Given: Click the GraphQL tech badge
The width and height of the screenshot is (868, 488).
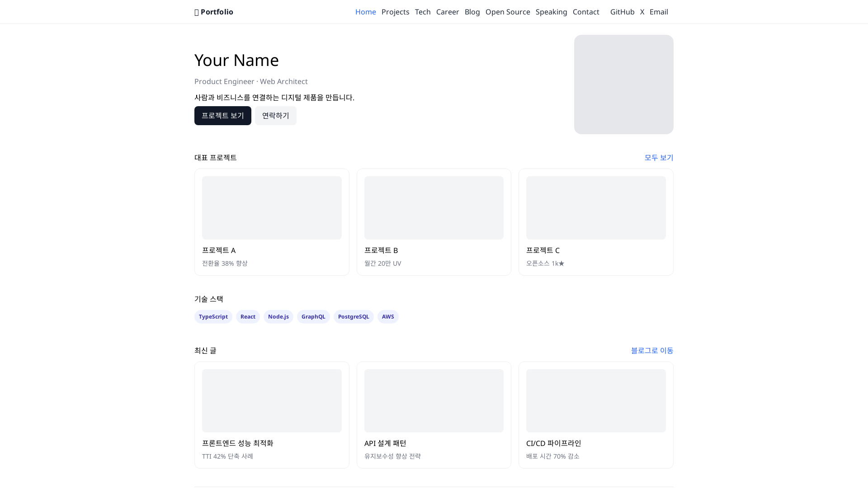Looking at the screenshot, I should coord(313,316).
